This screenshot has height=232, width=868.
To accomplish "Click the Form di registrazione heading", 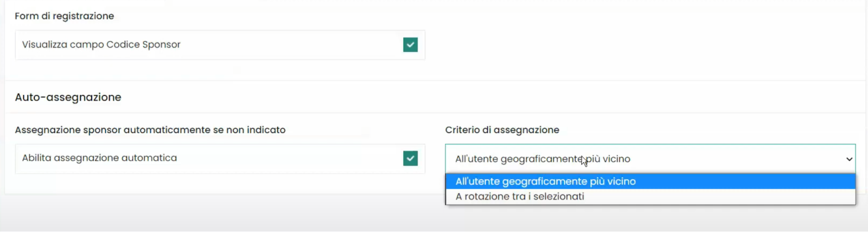I will point(64,16).
